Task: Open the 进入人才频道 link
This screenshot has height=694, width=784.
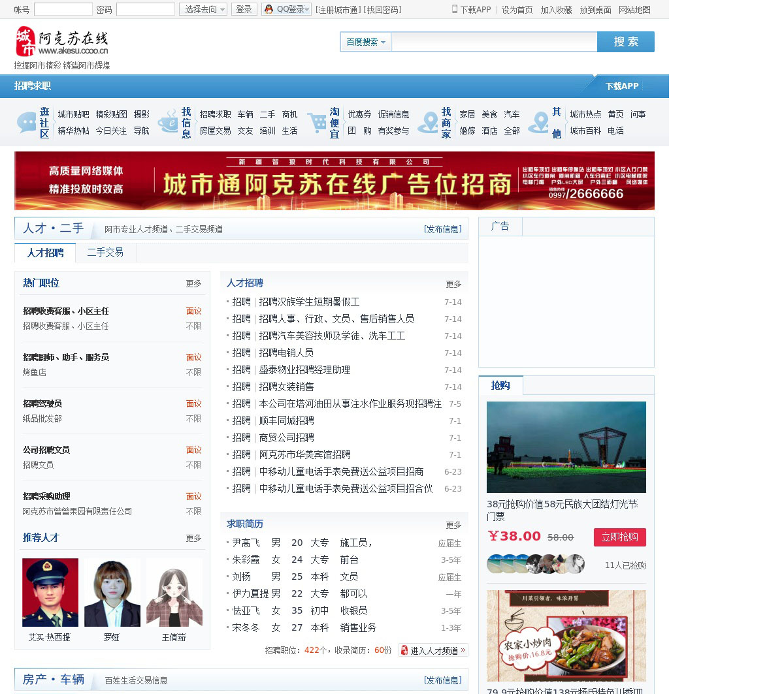Action: click(x=434, y=650)
